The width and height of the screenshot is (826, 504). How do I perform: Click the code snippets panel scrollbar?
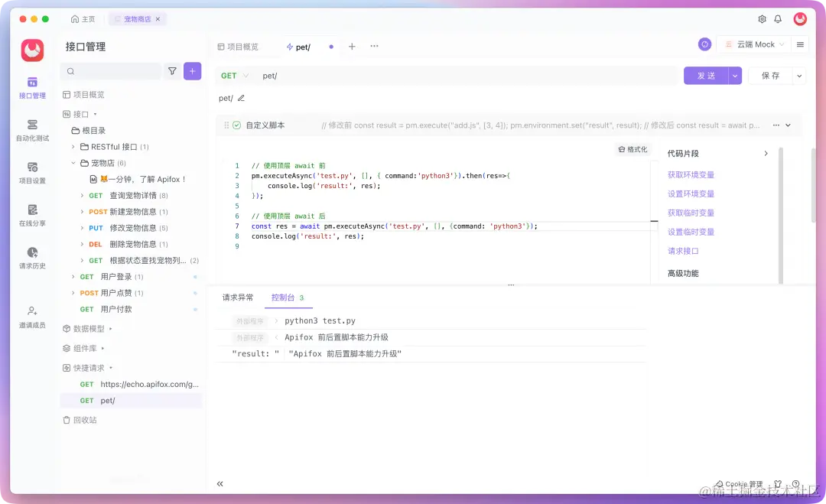(781, 215)
